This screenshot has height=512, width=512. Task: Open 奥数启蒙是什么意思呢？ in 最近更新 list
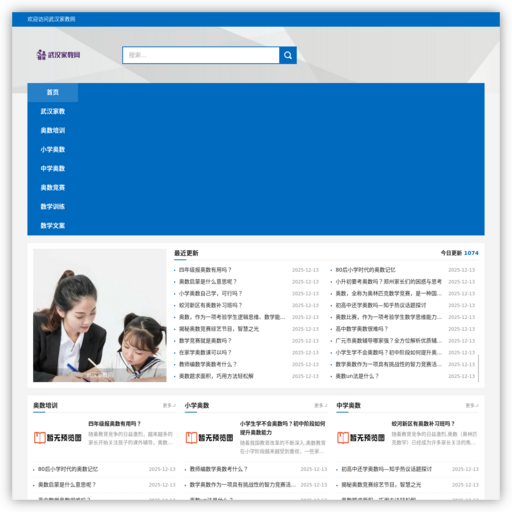pos(208,282)
